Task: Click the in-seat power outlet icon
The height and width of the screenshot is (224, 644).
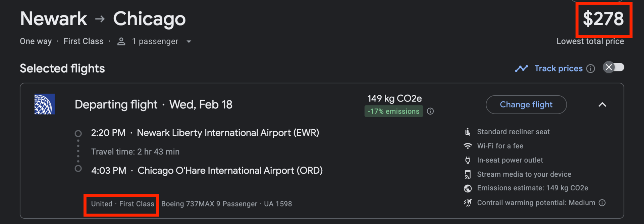Action: (x=468, y=160)
